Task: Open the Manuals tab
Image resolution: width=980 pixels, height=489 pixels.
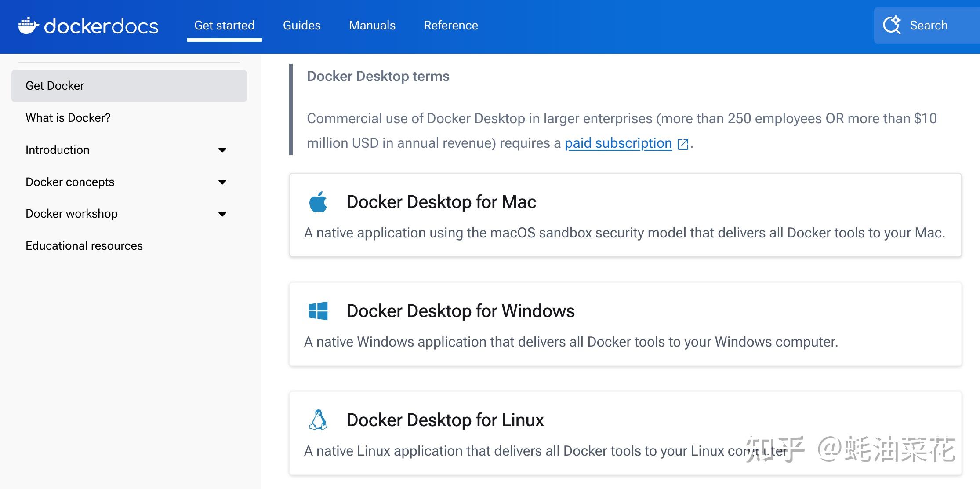Action: [372, 26]
